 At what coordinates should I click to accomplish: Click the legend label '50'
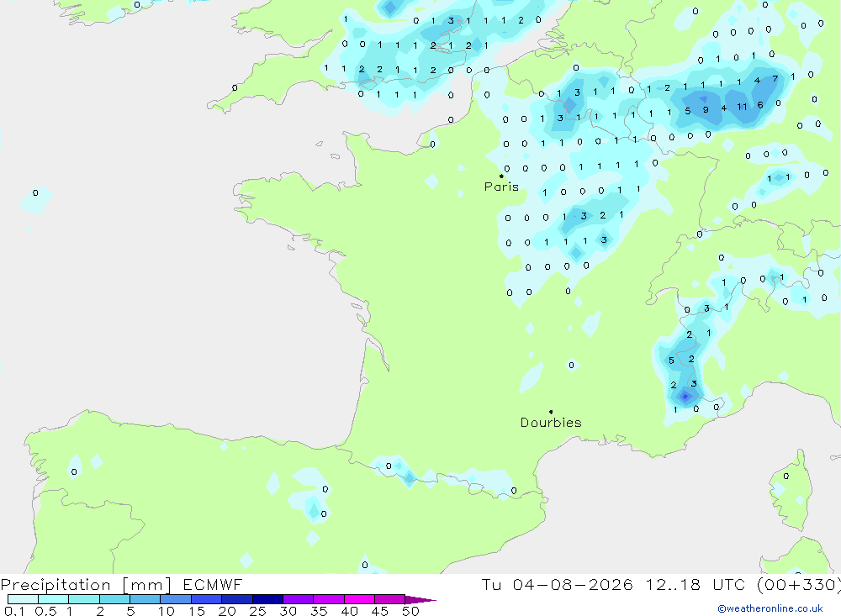pyautogui.click(x=410, y=611)
